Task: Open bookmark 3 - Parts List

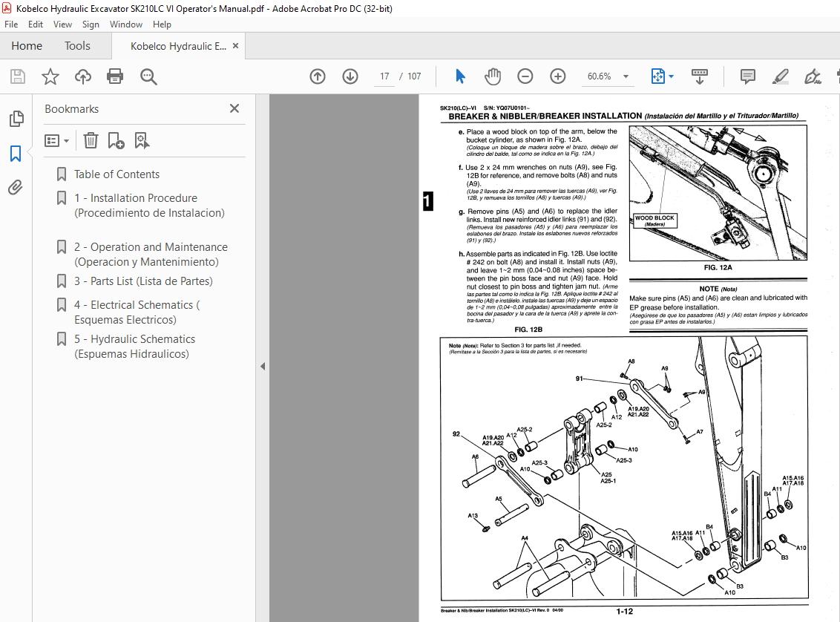Action: pyautogui.click(x=143, y=281)
